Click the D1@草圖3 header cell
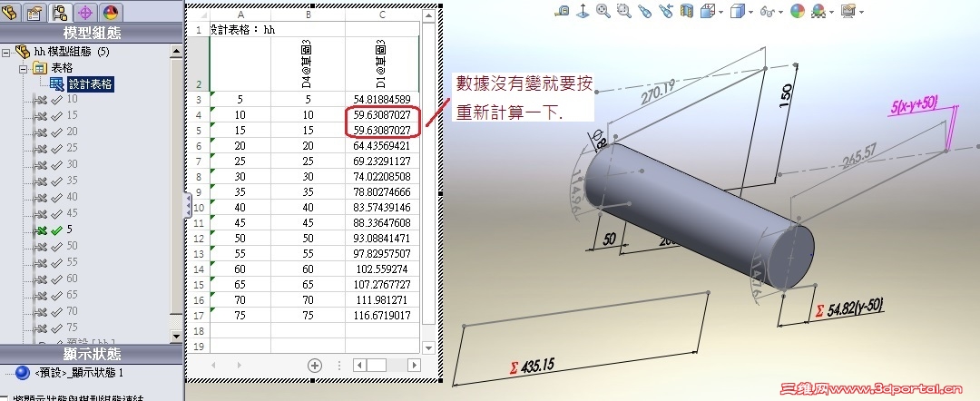The width and height of the screenshot is (980, 401). click(383, 64)
